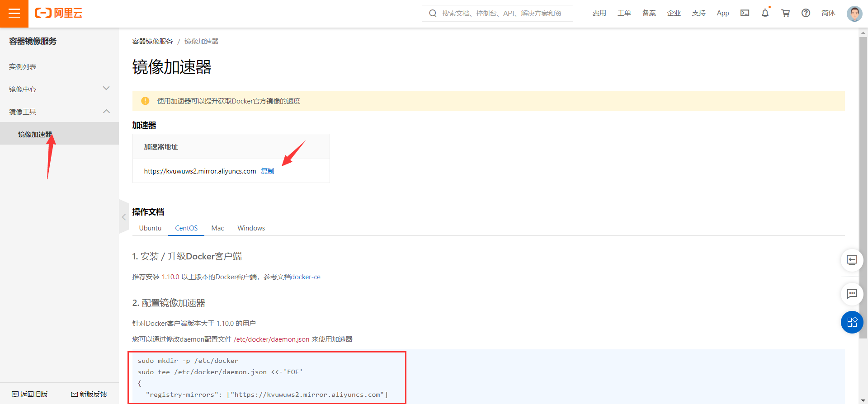Click the 'sudo mkdir -p /etc/docker' code line
The height and width of the screenshot is (404, 868).
(188, 361)
